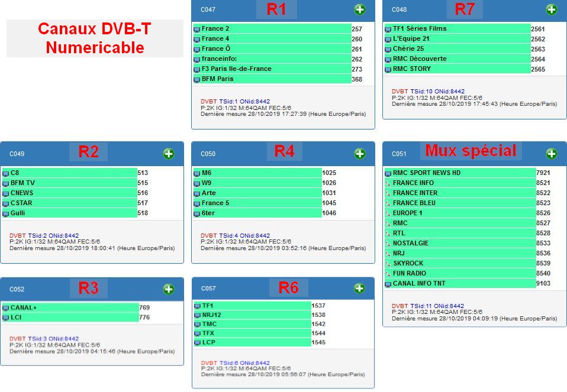The image size is (567, 392).
Task: Click service number 9103
Action: (543, 284)
